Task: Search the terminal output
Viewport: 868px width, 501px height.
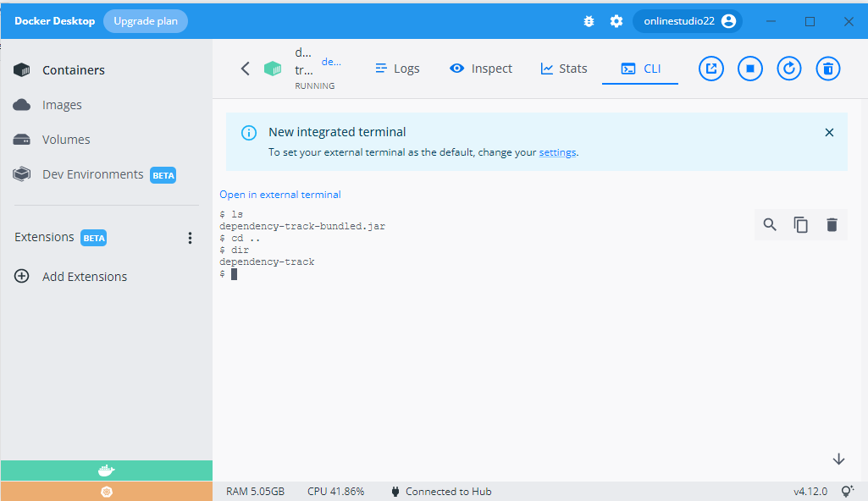Action: 770,224
